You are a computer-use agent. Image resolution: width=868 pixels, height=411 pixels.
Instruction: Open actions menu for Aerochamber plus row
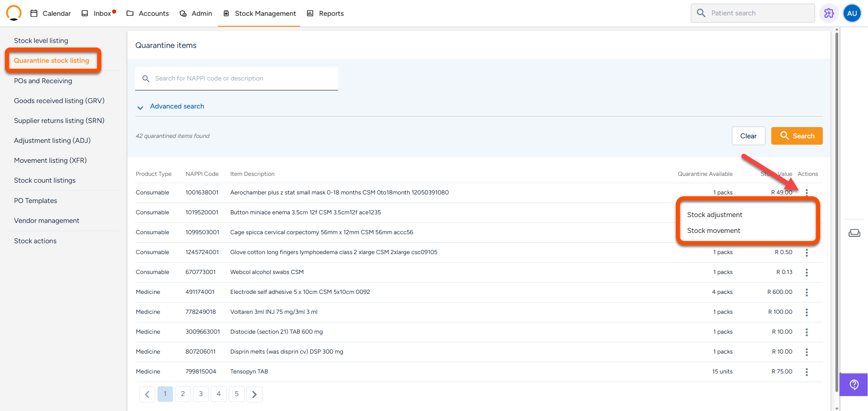pyautogui.click(x=807, y=193)
